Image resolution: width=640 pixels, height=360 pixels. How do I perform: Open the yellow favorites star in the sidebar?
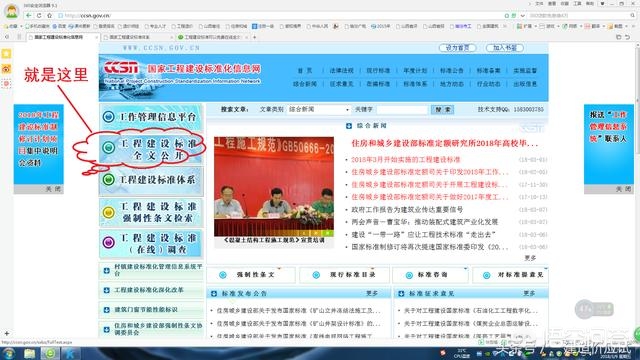(7, 54)
